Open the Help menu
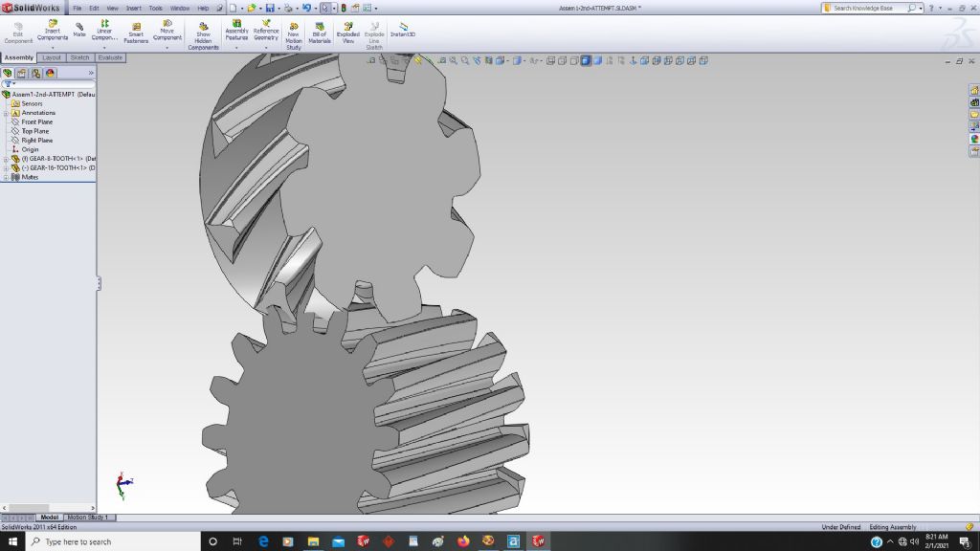Viewport: 980px width, 551px height. pyautogui.click(x=203, y=8)
